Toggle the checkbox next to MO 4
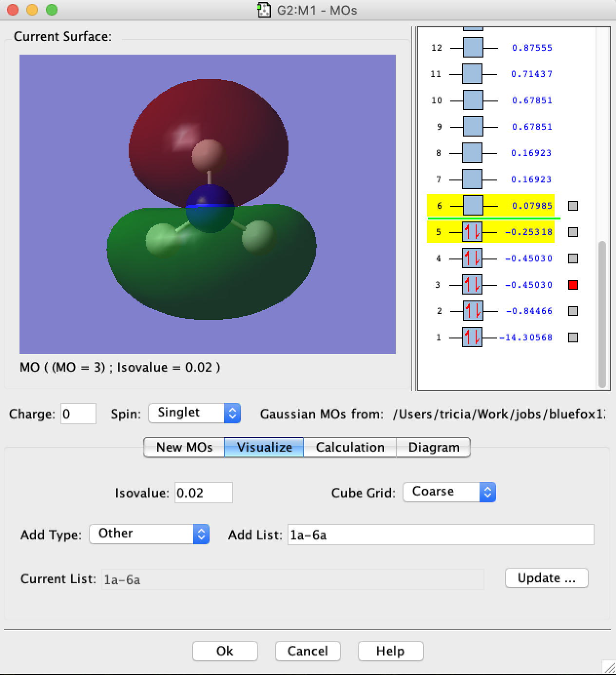This screenshot has width=616, height=675. point(573,258)
